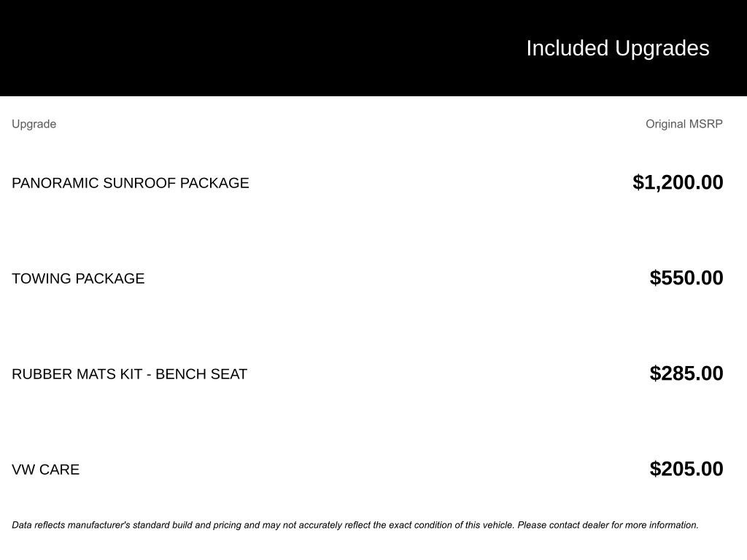Select the $550.00 price
Viewport: 747px width, 560px height.
686,278
